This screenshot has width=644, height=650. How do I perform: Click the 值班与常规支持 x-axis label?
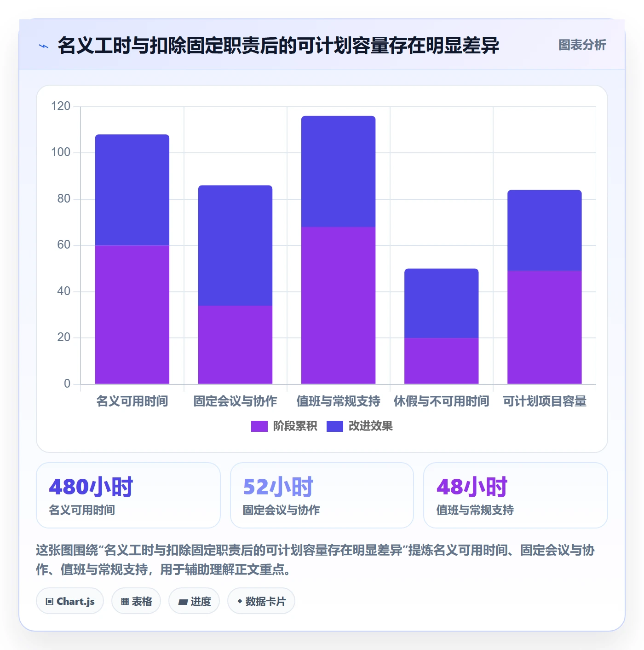(338, 401)
